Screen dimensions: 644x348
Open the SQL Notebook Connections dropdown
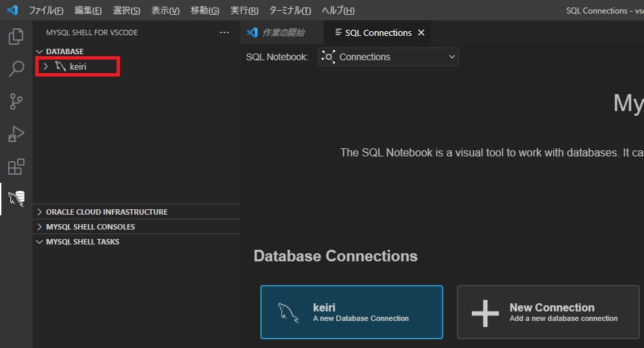coord(388,57)
